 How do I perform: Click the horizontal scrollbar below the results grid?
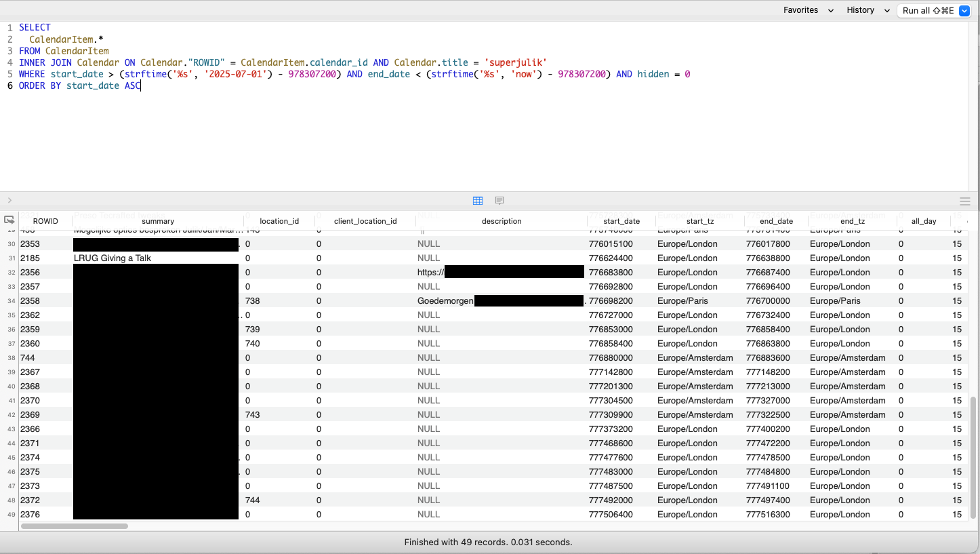point(75,525)
